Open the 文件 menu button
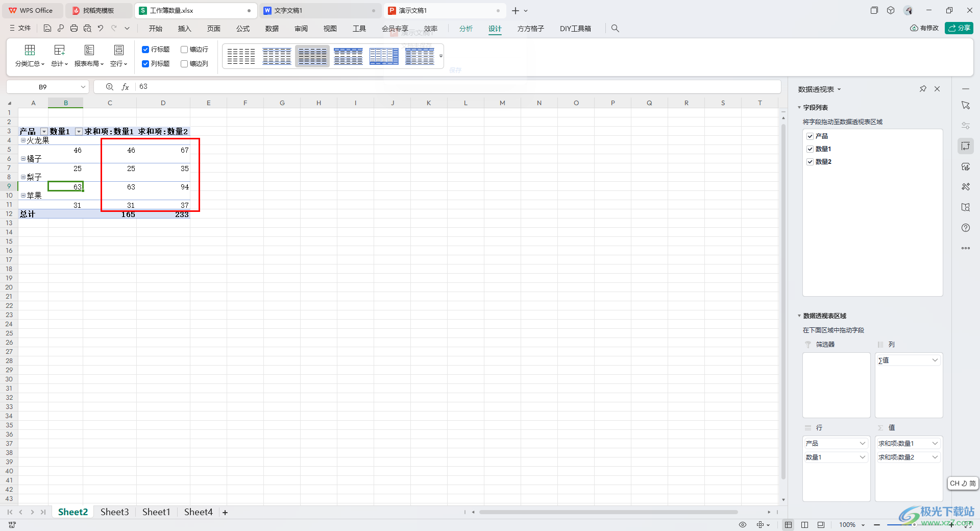Screen dimensions: 980x531 tap(20, 29)
